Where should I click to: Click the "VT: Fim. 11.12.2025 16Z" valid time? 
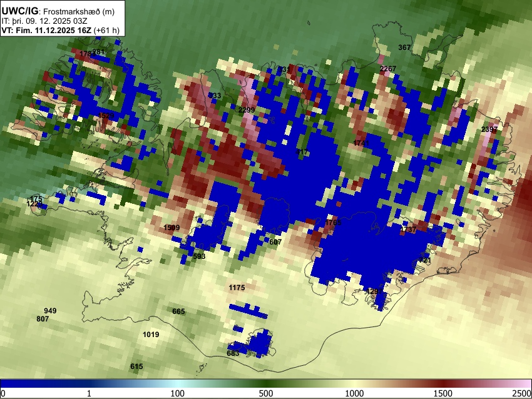[x=46, y=30]
